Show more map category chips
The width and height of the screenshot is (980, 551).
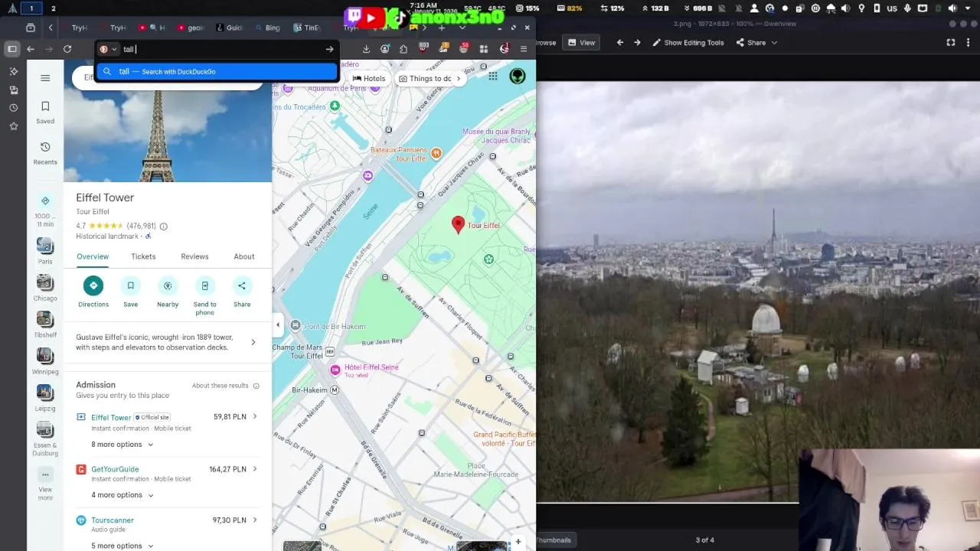pos(459,78)
